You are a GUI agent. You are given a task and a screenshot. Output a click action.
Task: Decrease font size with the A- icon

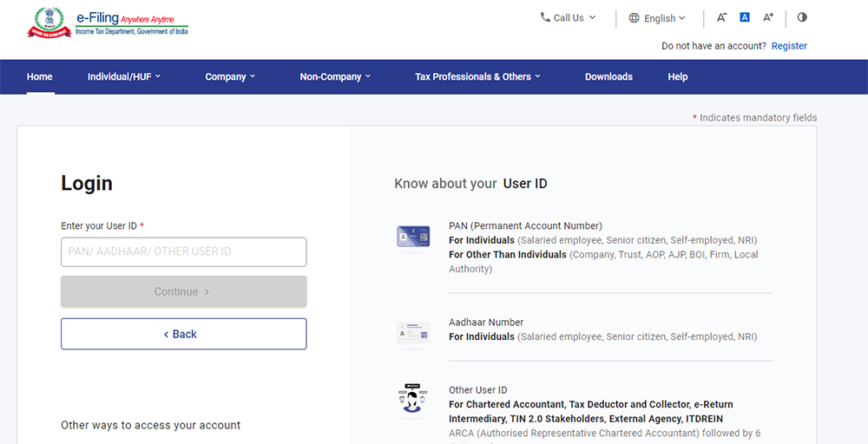[721, 17]
